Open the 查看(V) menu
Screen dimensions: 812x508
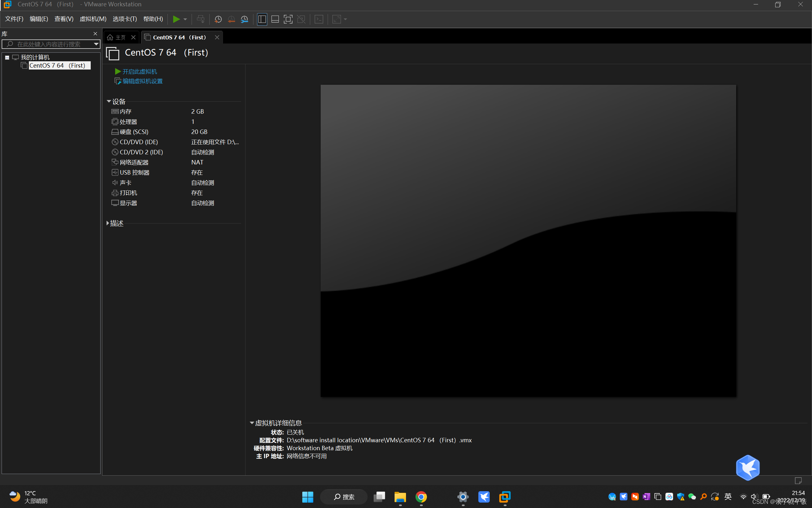(64, 19)
